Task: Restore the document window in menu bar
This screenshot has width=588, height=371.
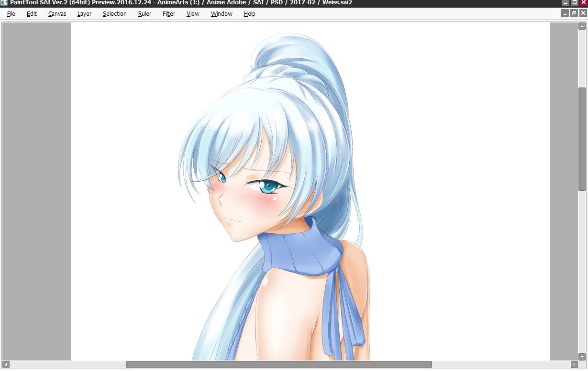Action: (574, 13)
